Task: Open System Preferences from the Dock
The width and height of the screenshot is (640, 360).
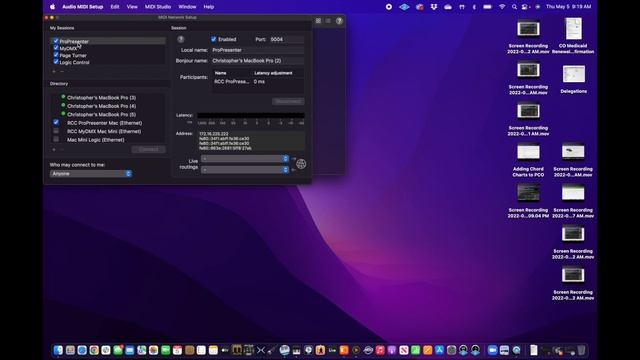Action: point(451,350)
